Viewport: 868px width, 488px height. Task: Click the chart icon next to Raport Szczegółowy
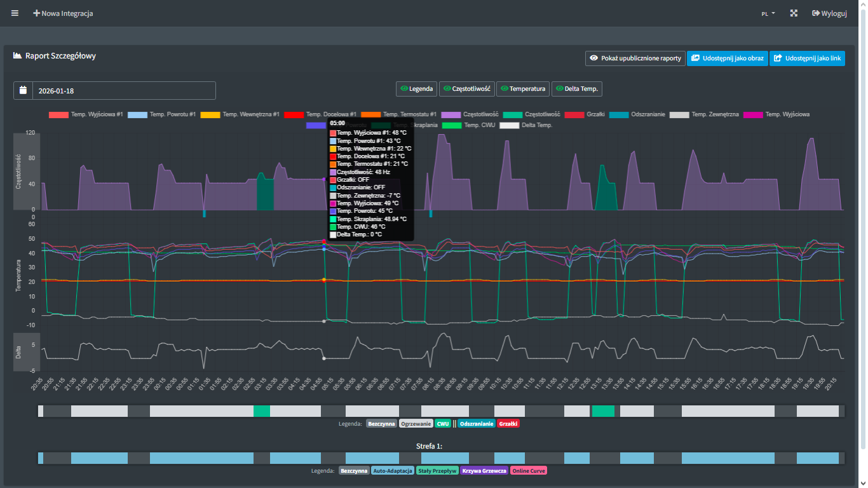click(x=17, y=56)
